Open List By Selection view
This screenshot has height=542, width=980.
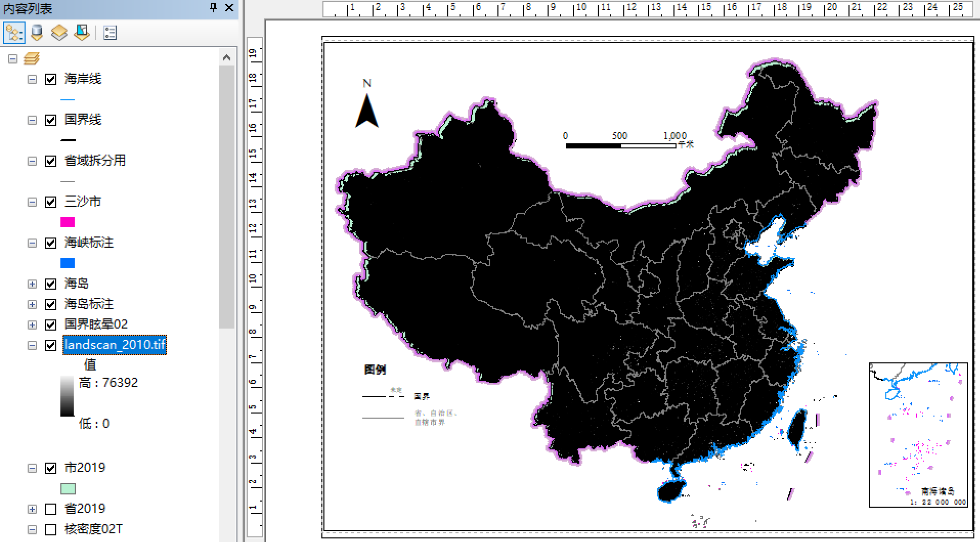pyautogui.click(x=81, y=32)
